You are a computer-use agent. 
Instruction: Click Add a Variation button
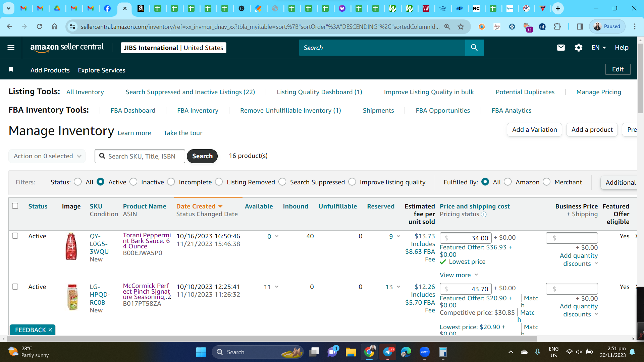point(534,130)
